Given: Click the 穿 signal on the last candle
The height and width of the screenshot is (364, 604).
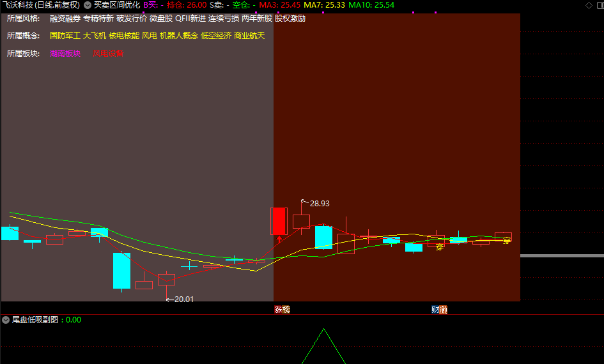Looking at the screenshot, I should pyautogui.click(x=507, y=241).
